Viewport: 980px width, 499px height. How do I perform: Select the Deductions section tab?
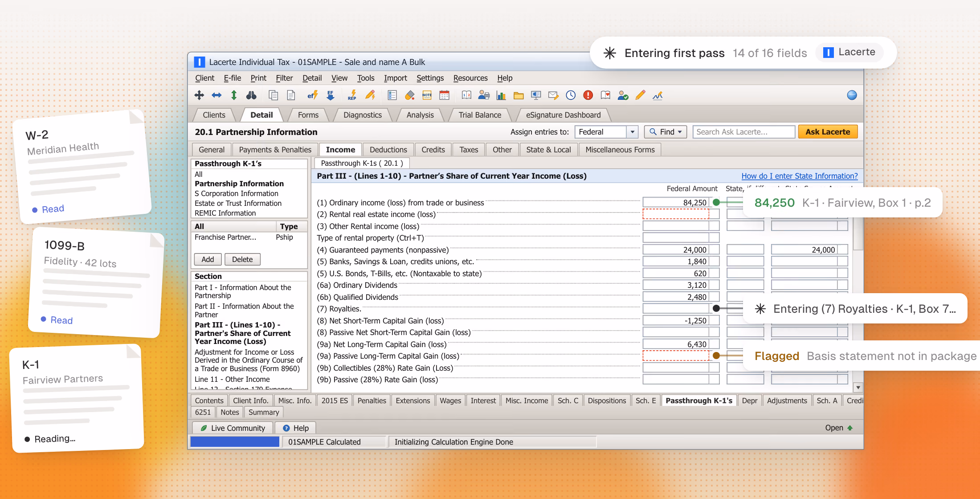pos(388,150)
